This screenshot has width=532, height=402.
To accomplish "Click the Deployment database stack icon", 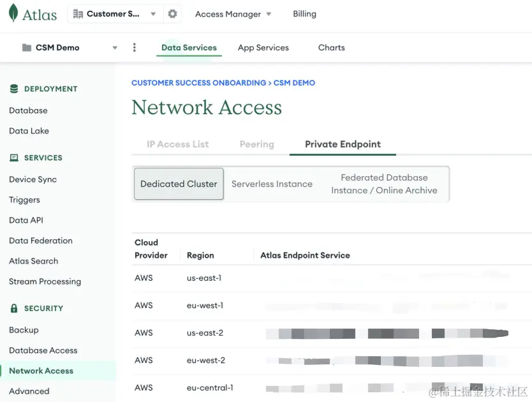I will tap(14, 89).
